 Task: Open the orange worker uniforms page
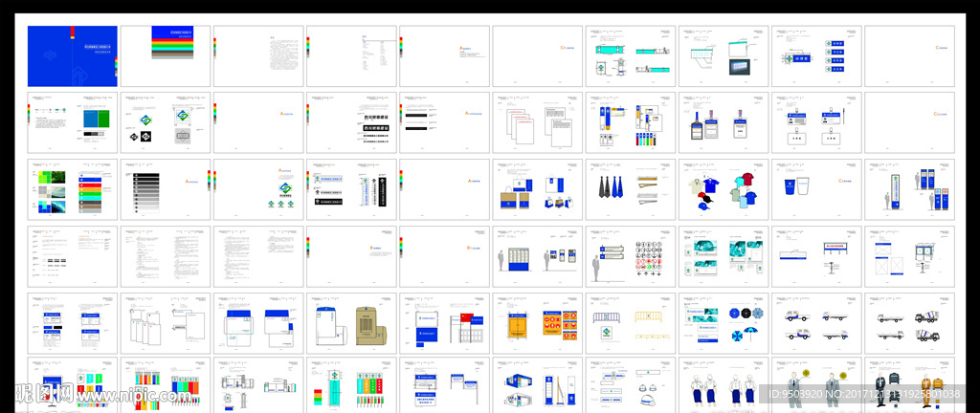click(x=910, y=385)
